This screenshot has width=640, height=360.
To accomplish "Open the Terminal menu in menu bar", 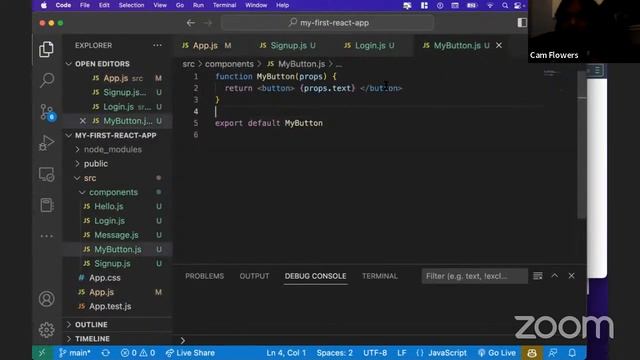I will (224, 5).
